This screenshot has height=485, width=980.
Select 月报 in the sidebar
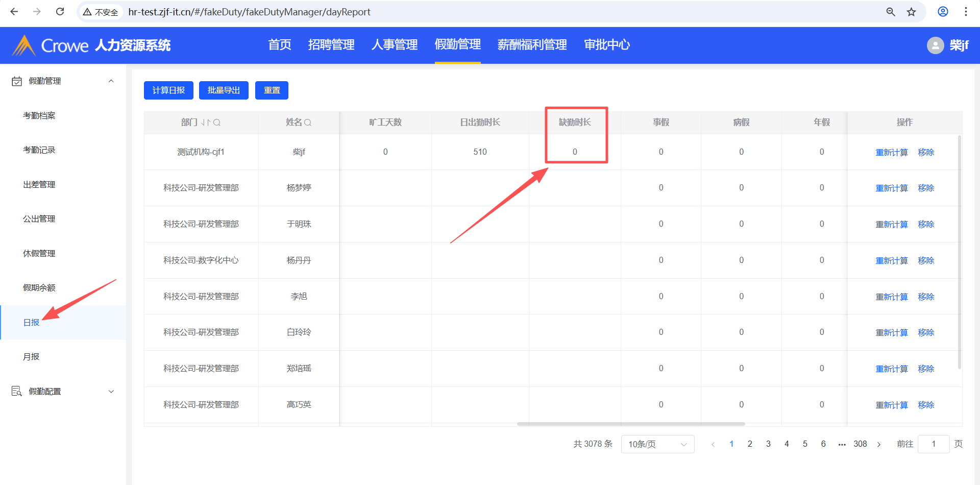pyautogui.click(x=31, y=357)
